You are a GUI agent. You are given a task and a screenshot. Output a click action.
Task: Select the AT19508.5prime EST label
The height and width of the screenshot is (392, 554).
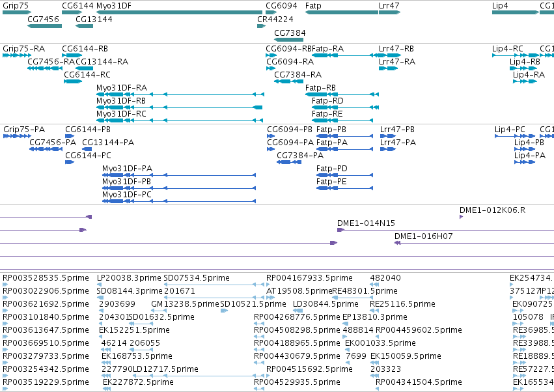tap(299, 291)
